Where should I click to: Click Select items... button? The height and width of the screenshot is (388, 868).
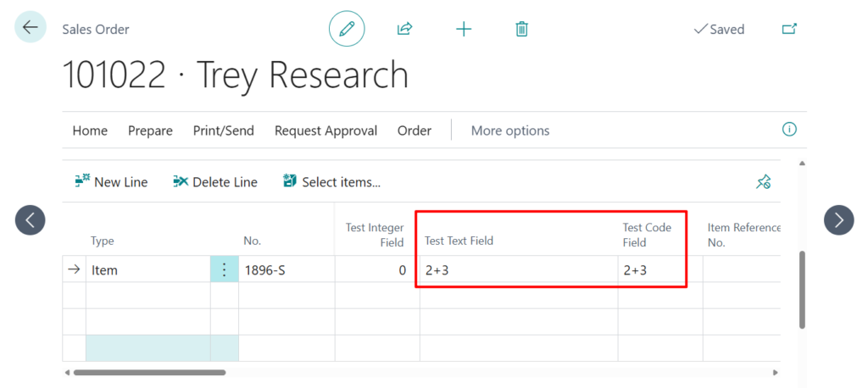point(331,182)
